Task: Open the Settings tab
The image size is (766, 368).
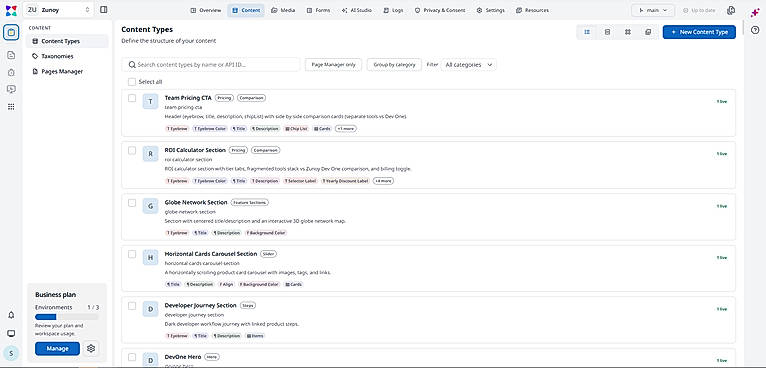Action: (490, 10)
